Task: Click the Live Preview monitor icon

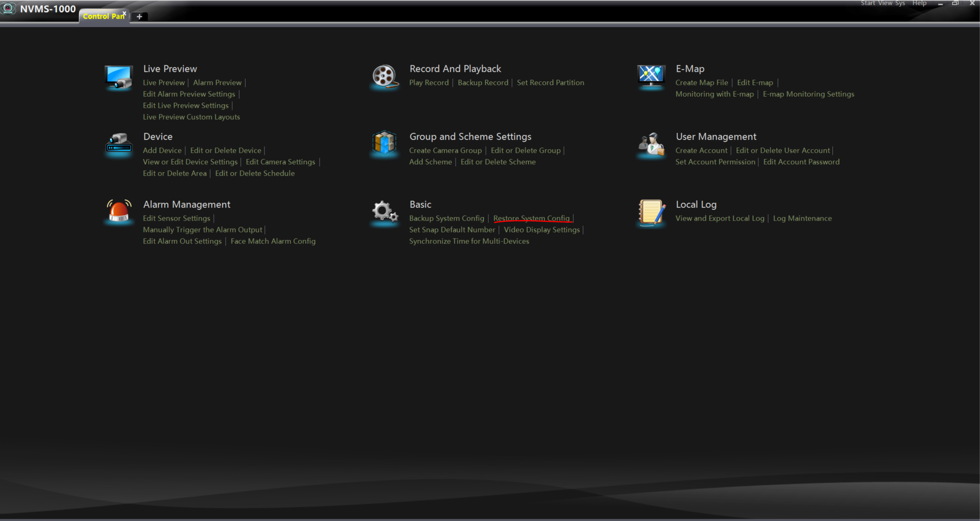Action: [118, 77]
